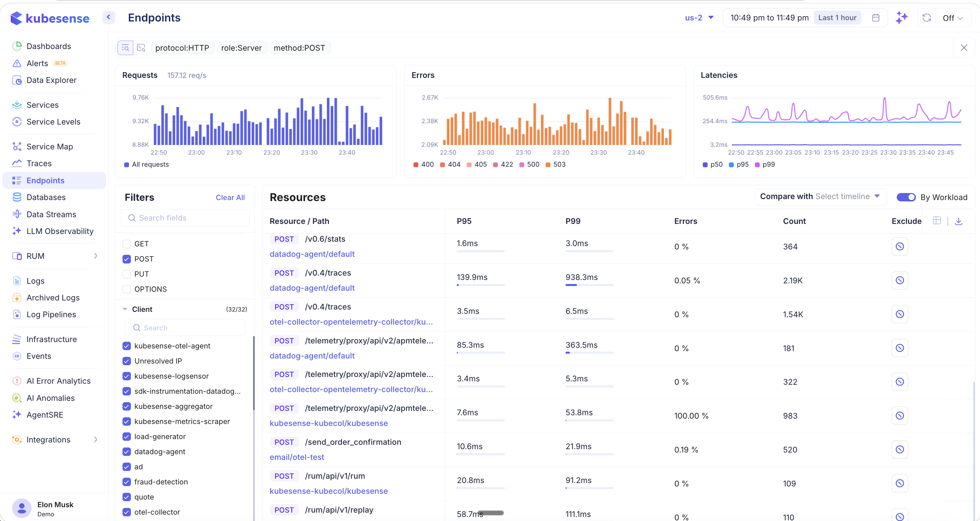Click the P95 latency bar for /v0.4/traces
980x521 pixels.
(481, 284)
